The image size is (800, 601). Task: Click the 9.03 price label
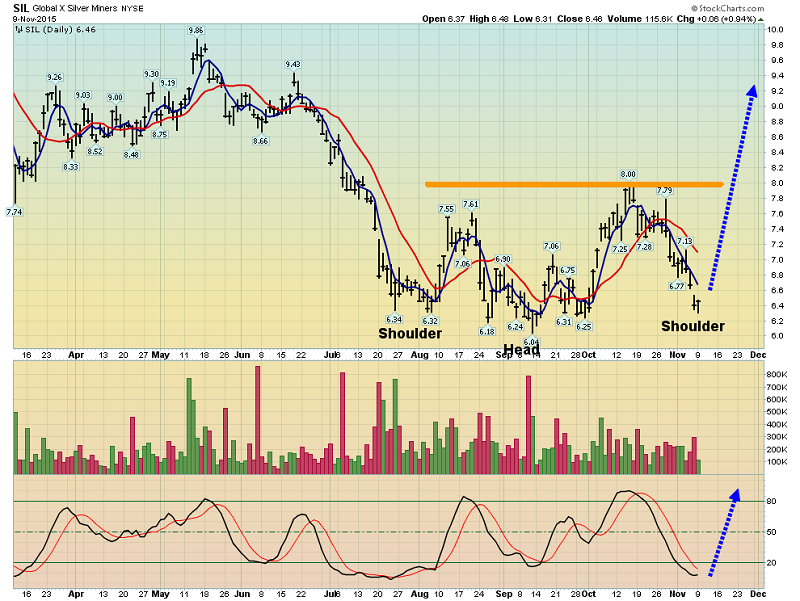click(83, 95)
